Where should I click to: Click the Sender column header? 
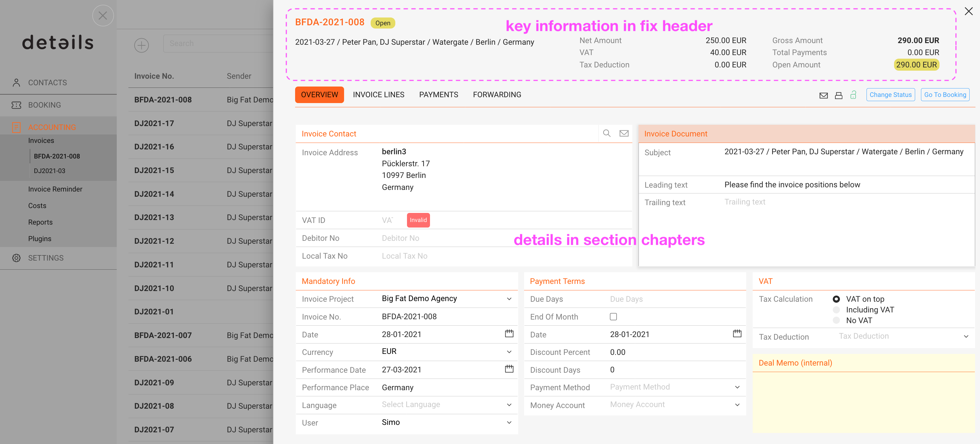click(239, 76)
